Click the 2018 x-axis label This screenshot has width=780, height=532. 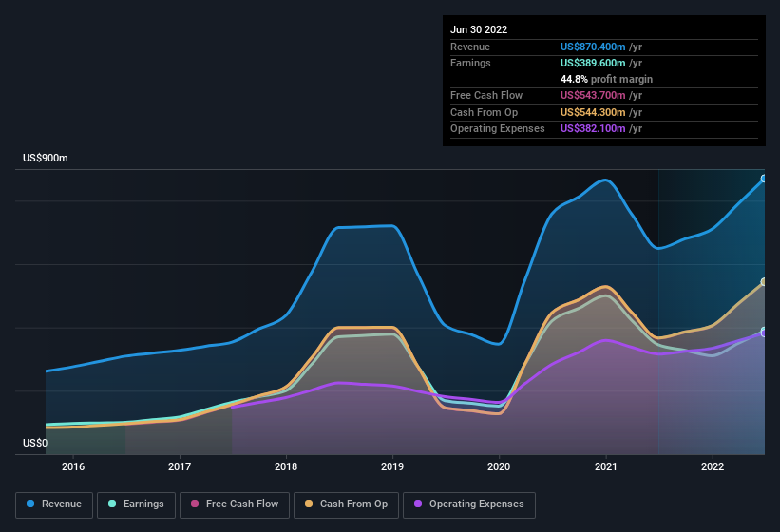pos(286,466)
